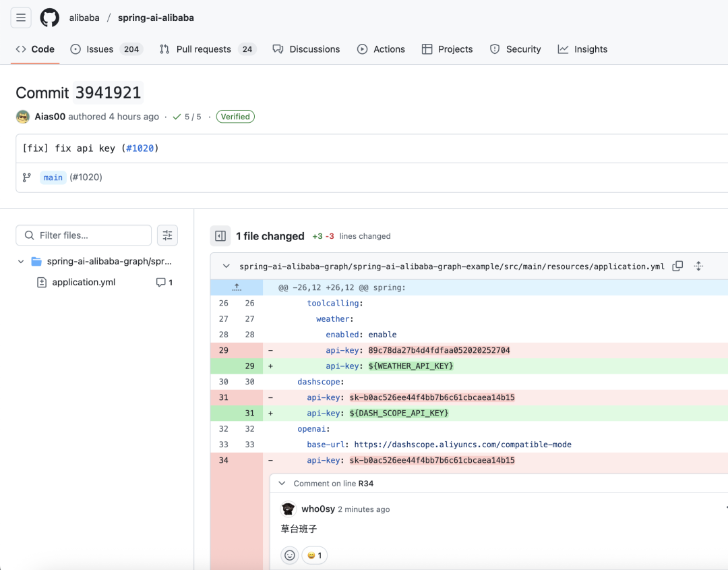Toggle the laugh reaction with count 1
This screenshot has height=570, width=728.
point(315,555)
